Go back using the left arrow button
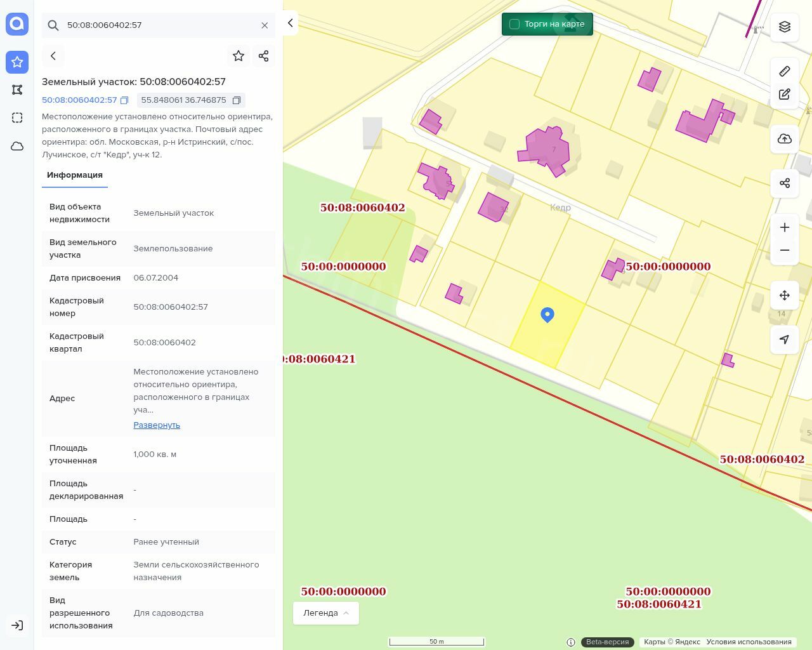 [53, 56]
